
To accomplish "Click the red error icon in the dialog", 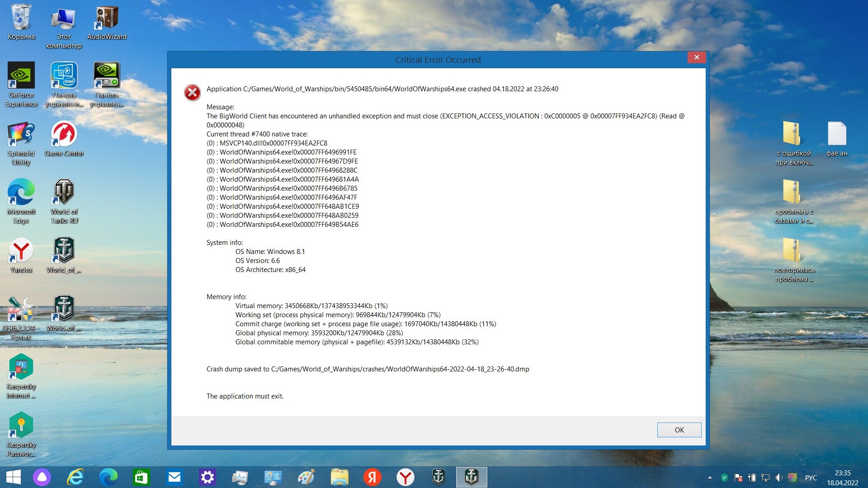I will click(x=192, y=92).
